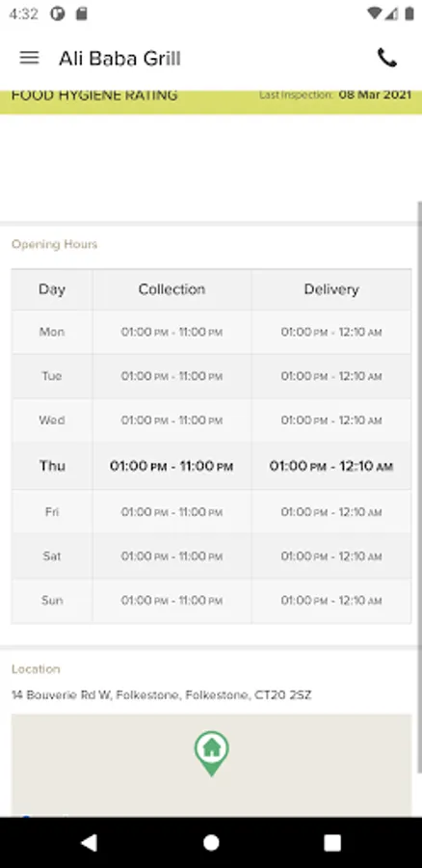422x868 pixels.
Task: Tap the location map preview
Action: point(211,765)
